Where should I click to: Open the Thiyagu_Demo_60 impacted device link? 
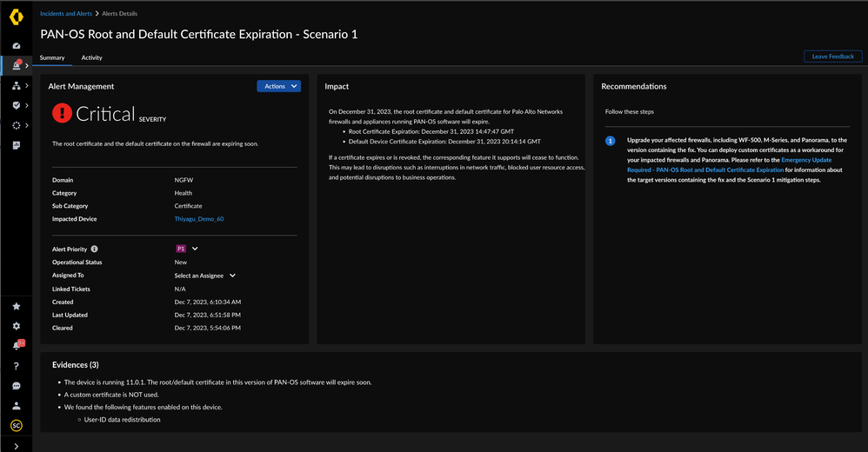[x=199, y=219]
